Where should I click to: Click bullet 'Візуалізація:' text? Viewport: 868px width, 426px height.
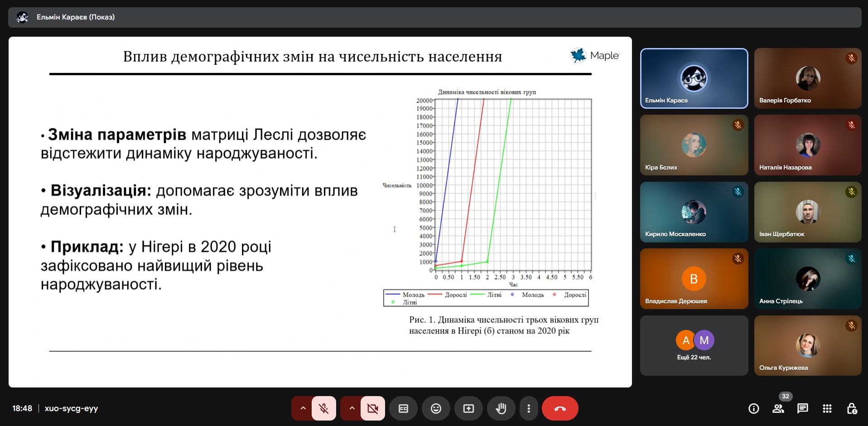tap(101, 190)
